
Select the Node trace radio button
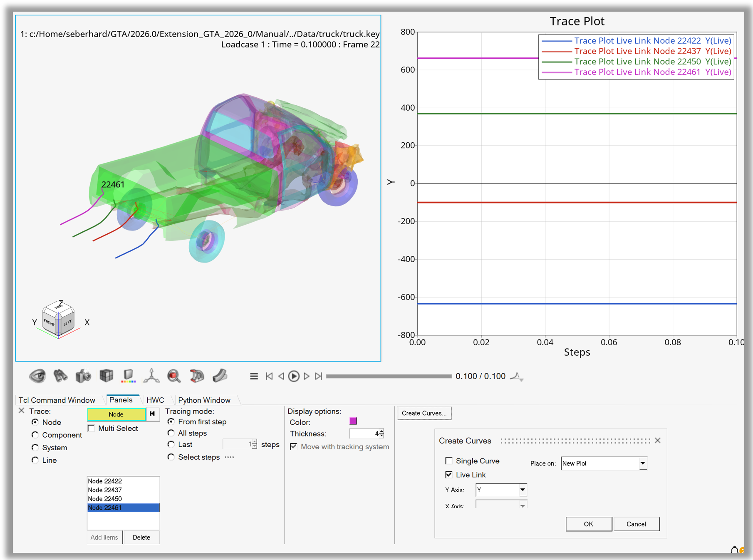coord(35,422)
